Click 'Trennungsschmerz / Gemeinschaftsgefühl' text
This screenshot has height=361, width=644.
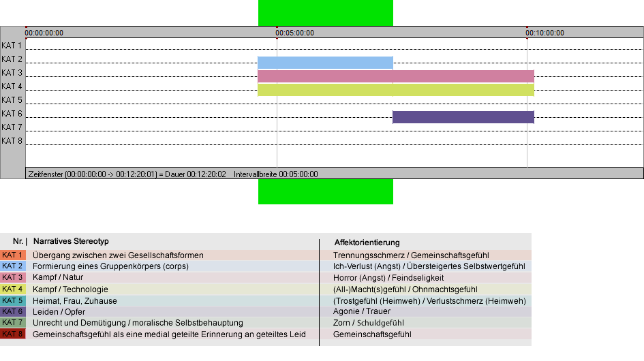click(x=411, y=255)
